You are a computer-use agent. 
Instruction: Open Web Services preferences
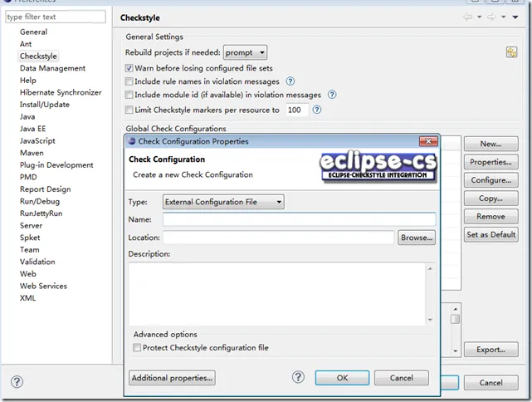[x=43, y=286]
